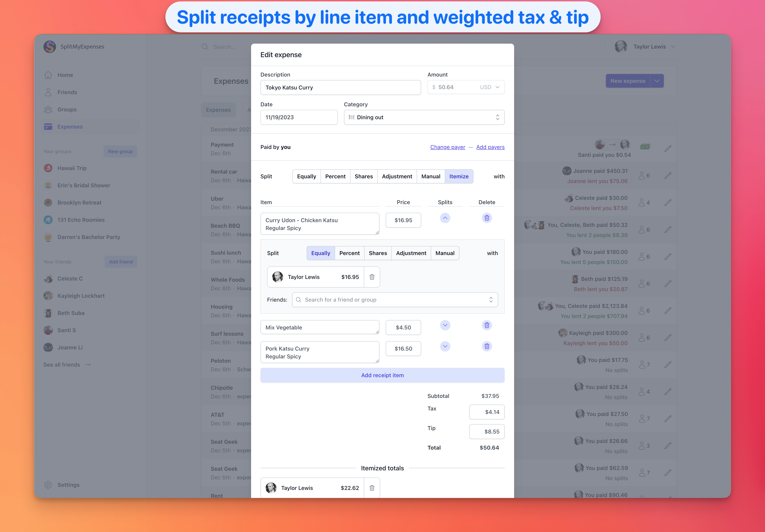This screenshot has width=765, height=532.
Task: Edit the Housing expense pencil icon
Action: [668, 311]
